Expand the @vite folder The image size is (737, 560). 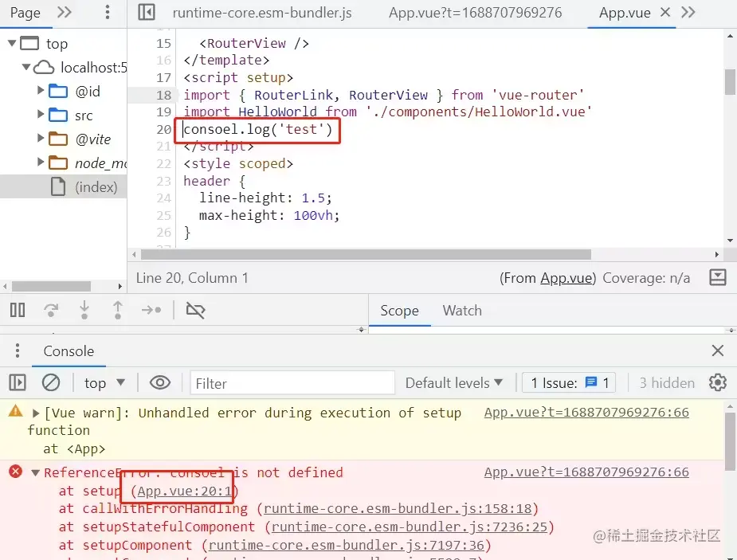pos(41,138)
